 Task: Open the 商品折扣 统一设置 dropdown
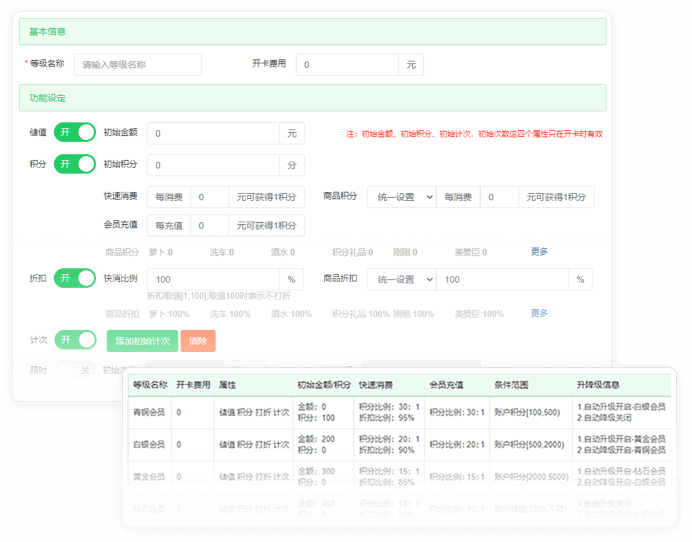tap(402, 279)
